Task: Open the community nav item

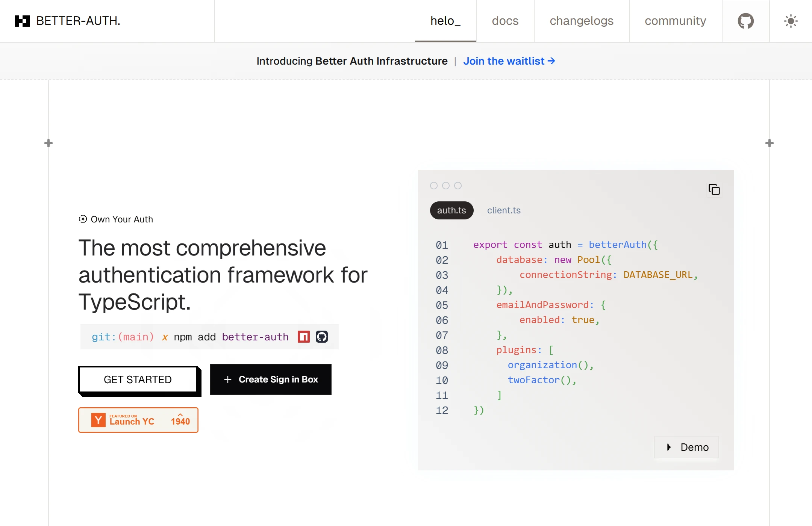Action: point(676,21)
